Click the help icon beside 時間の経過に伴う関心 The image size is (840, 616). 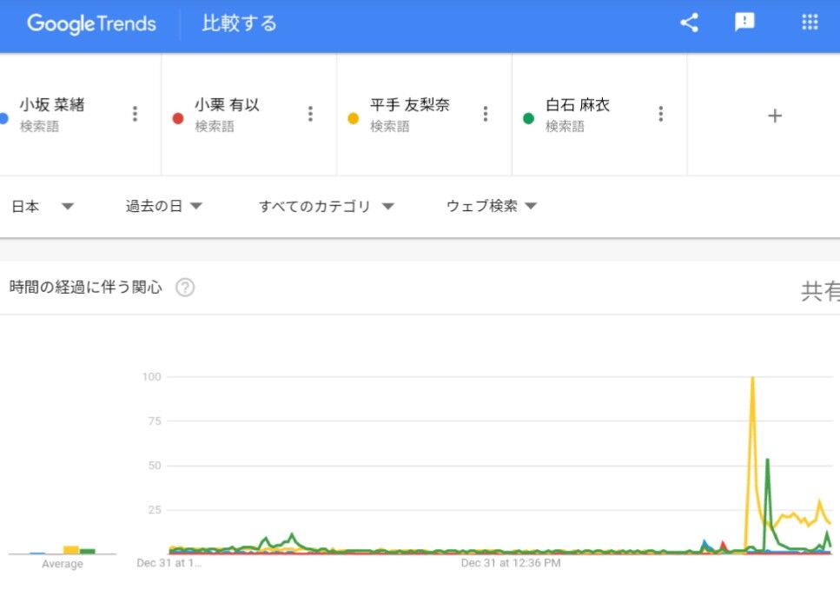pos(185,288)
